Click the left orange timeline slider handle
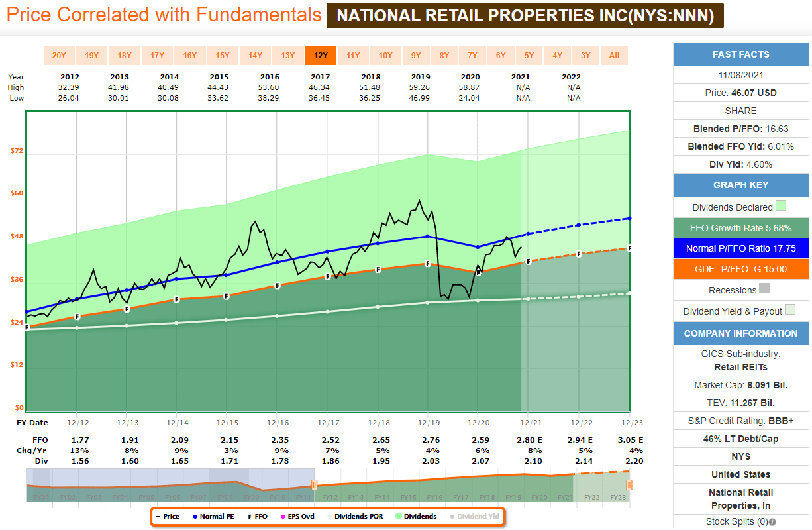Image resolution: width=812 pixels, height=530 pixels. point(314,484)
